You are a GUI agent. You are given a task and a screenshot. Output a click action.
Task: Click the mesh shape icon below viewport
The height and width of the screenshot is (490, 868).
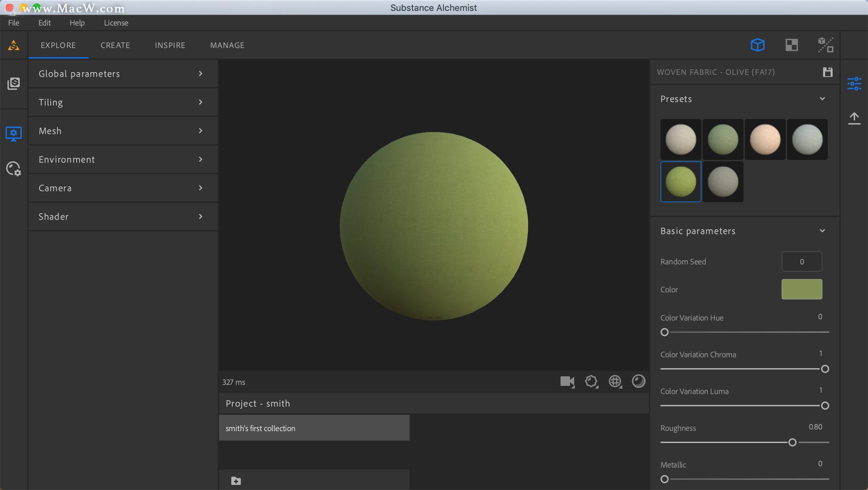591,381
